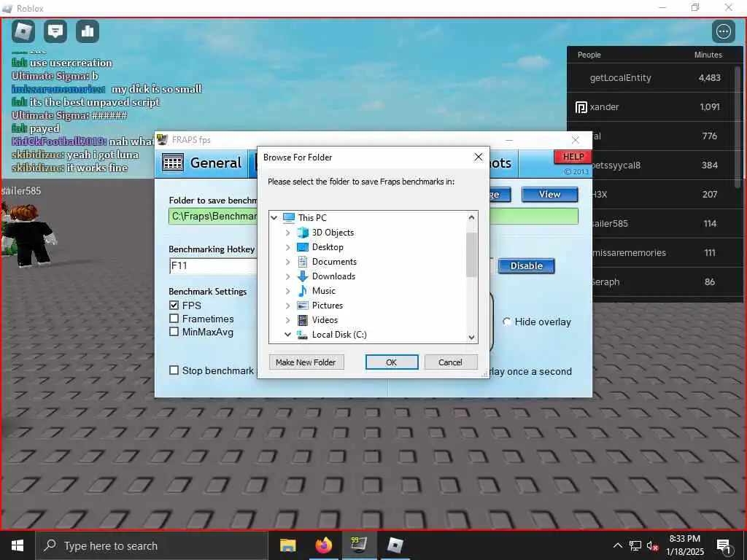Expand the Documents node
747x560 pixels.
point(287,262)
